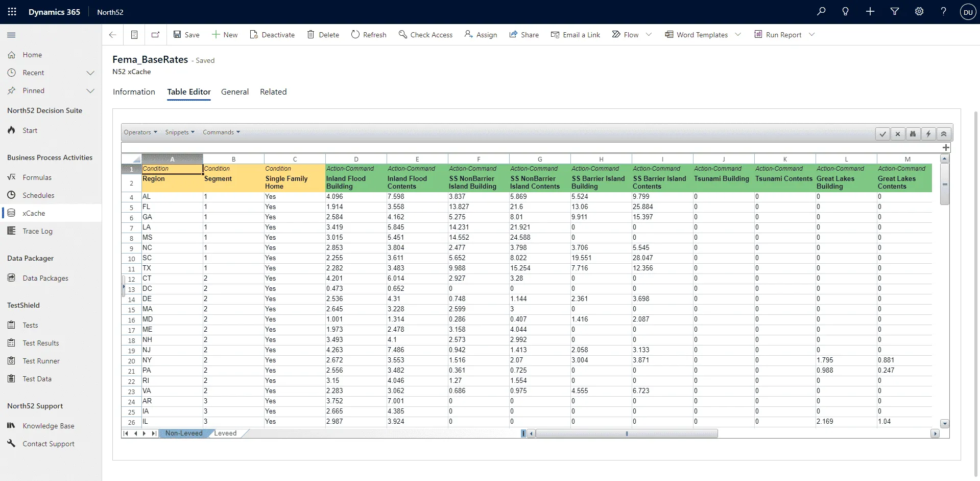Select cell A1 containing Condition
Image resolution: width=980 pixels, height=481 pixels.
click(x=172, y=169)
